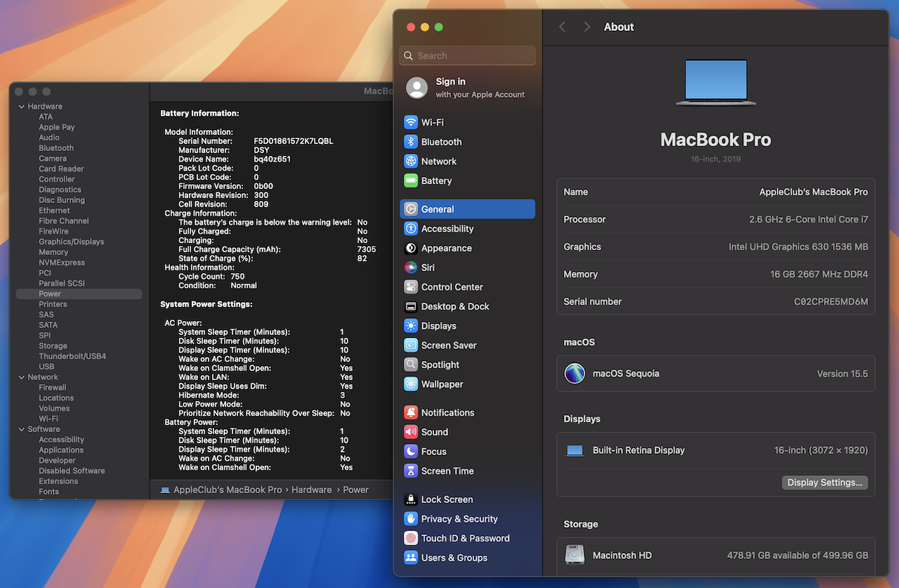899x588 pixels.
Task: Click the Display Settings… button
Action: pyautogui.click(x=825, y=483)
